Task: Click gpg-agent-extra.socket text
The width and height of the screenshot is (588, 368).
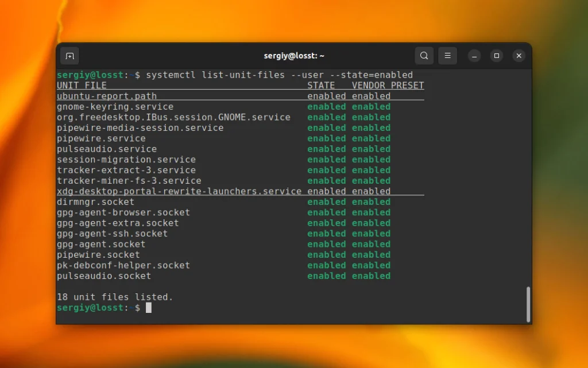Action: click(x=118, y=223)
